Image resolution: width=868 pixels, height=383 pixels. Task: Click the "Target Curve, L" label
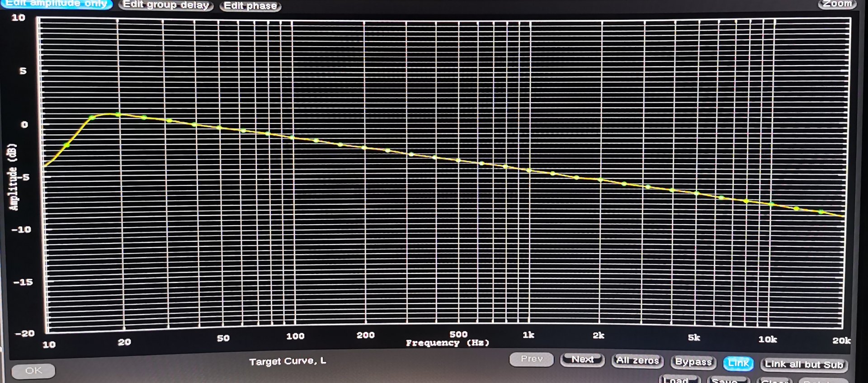coord(288,361)
